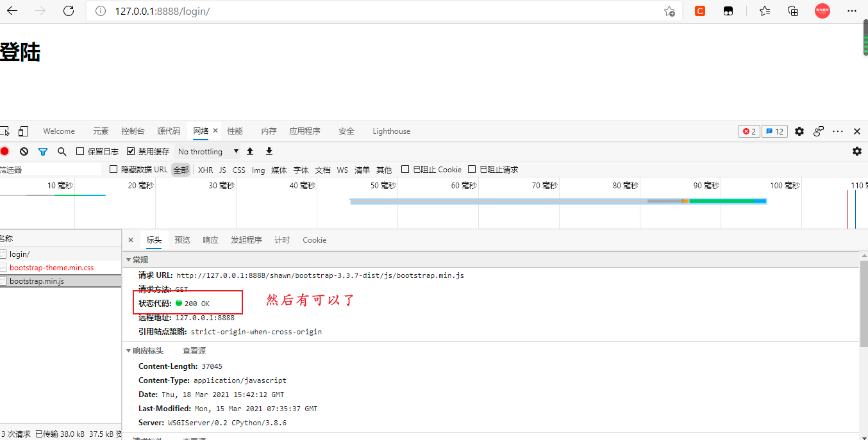Open the browser profile avatar
Viewport: 868px width, 440px height.
pyautogui.click(x=822, y=11)
